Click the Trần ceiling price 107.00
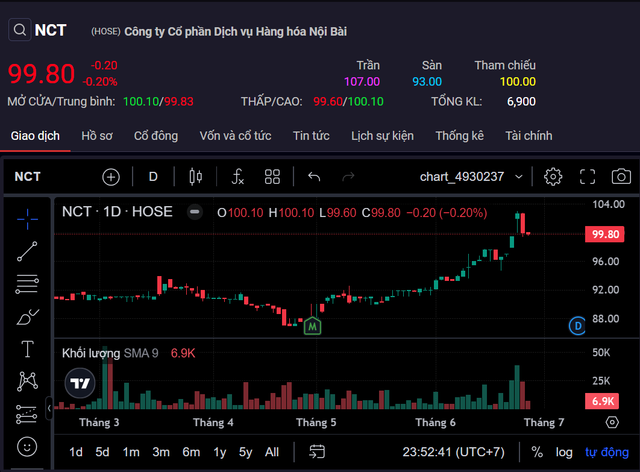Image resolution: width=640 pixels, height=472 pixels. pos(362,82)
